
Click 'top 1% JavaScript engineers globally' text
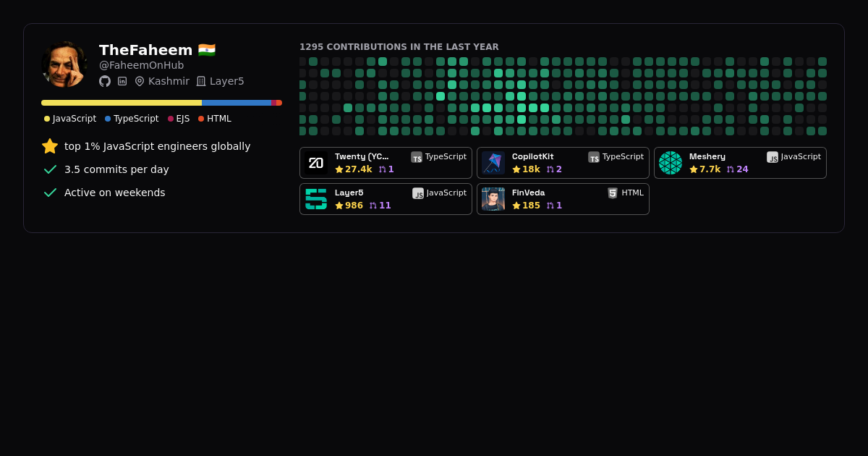(158, 146)
